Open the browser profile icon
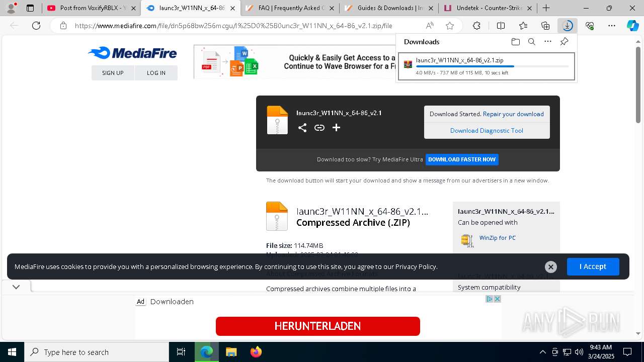Viewport: 644px width, 362px height. tap(11, 8)
